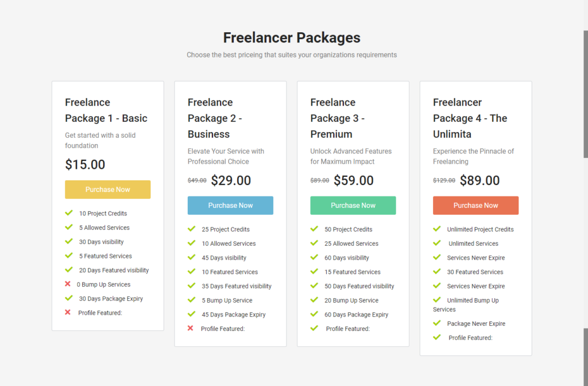The height and width of the screenshot is (386, 588).
Task: Click the red X beside 0 Bump Up Services
Action: pyautogui.click(x=68, y=284)
